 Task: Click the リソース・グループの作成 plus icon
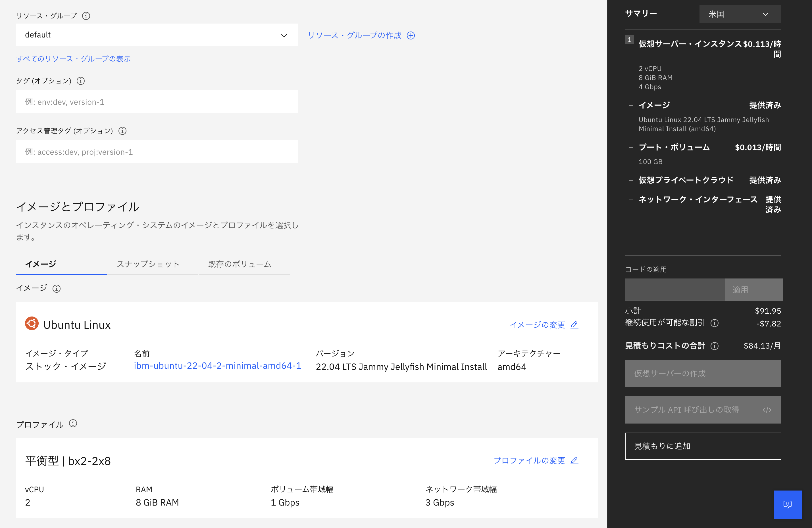pyautogui.click(x=411, y=35)
